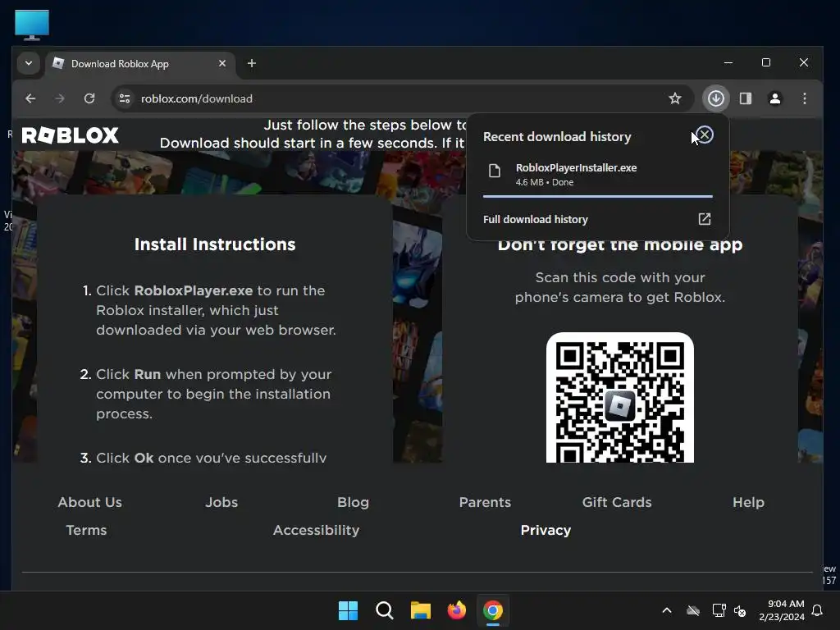Viewport: 840px width, 630px height.
Task: Expand the system tray hidden icons chevron
Action: click(667, 610)
